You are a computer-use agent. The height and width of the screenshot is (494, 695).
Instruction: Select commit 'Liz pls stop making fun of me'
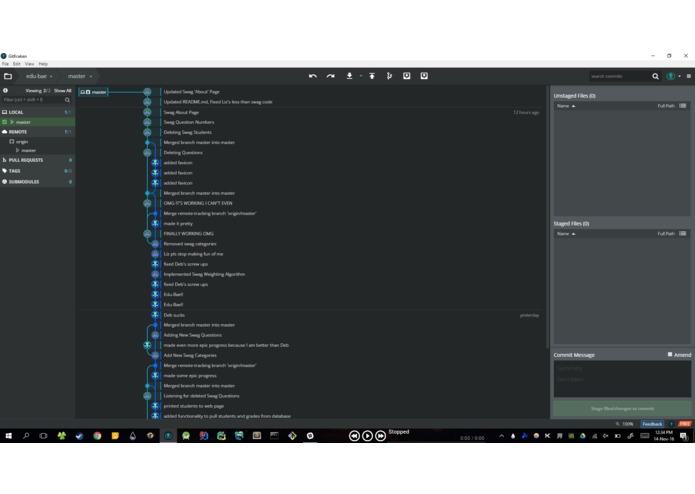point(193,254)
